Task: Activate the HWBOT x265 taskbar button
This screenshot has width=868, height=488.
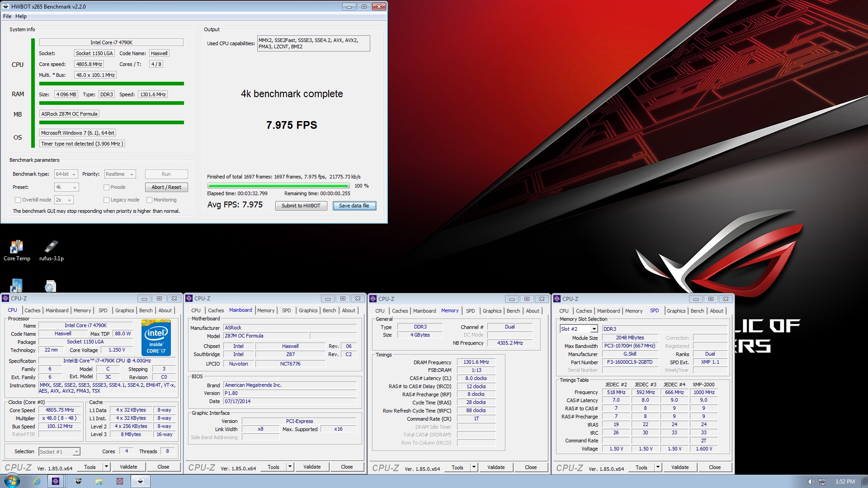Action: click(x=141, y=481)
